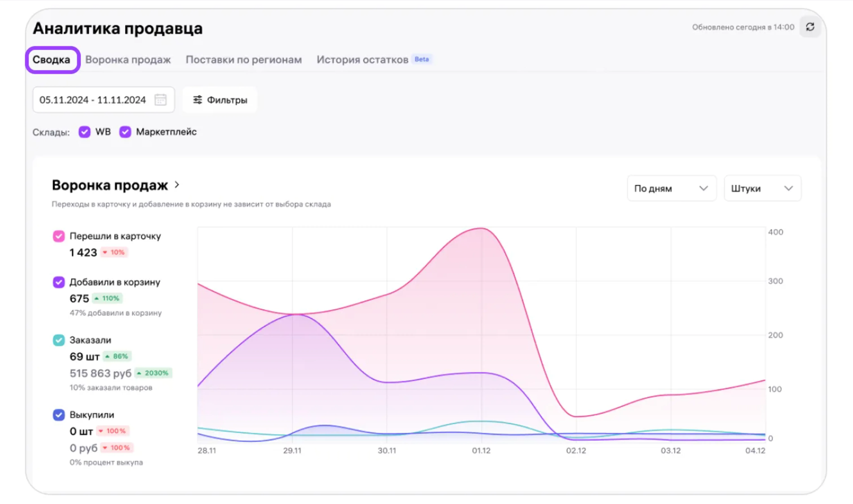The height and width of the screenshot is (504, 853).
Task: Switch to the Воронка продаж tab
Action: pos(128,60)
